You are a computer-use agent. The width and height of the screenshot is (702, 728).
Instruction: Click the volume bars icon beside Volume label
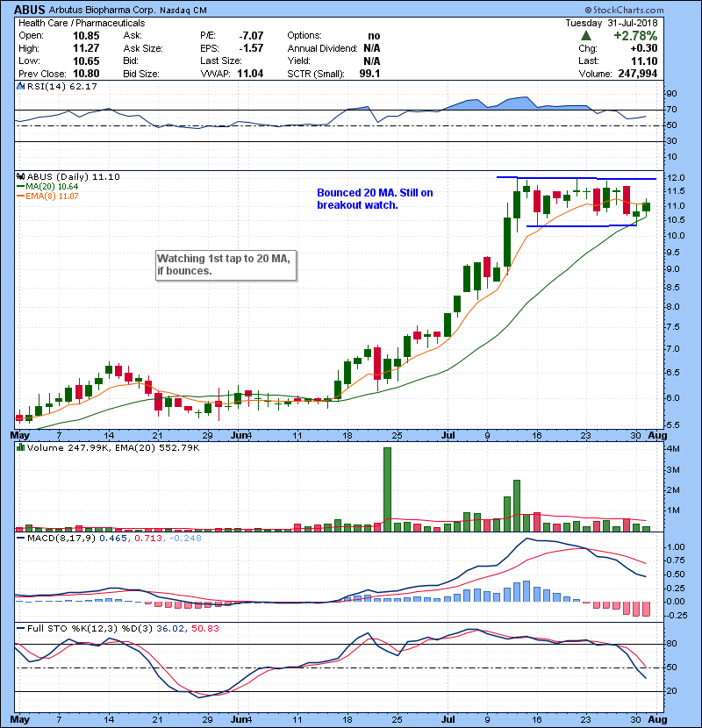(20, 448)
